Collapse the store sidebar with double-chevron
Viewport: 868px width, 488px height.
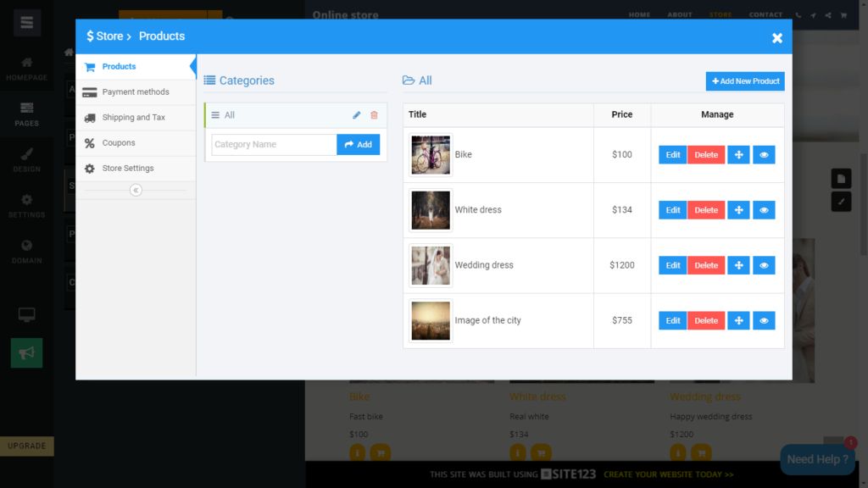pos(136,191)
